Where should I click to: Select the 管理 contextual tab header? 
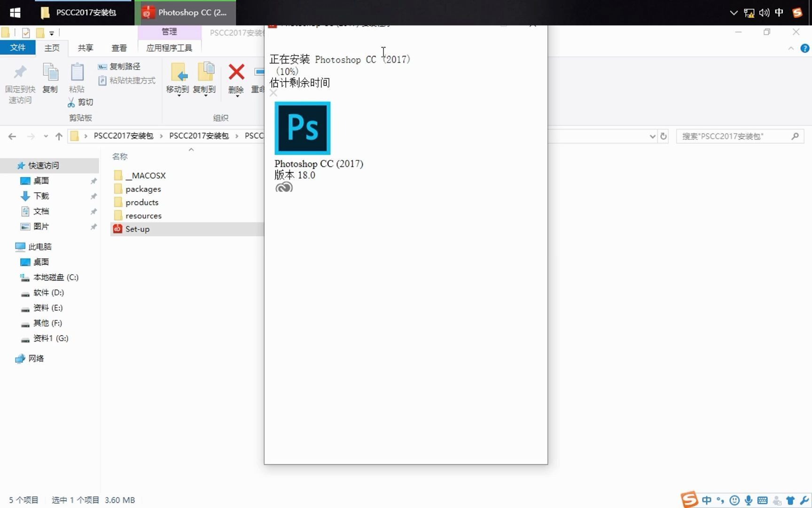(169, 32)
